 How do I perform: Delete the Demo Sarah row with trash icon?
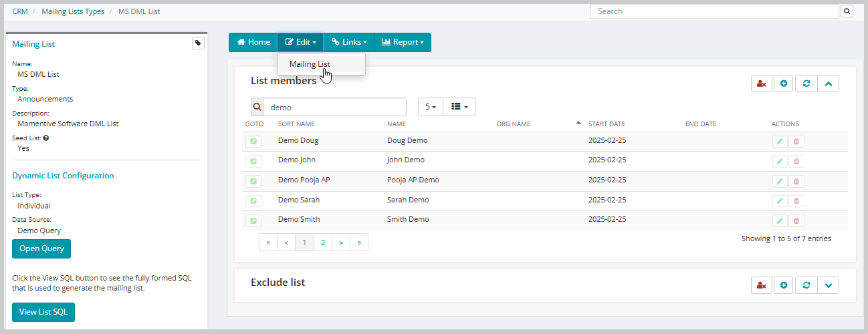pos(796,201)
